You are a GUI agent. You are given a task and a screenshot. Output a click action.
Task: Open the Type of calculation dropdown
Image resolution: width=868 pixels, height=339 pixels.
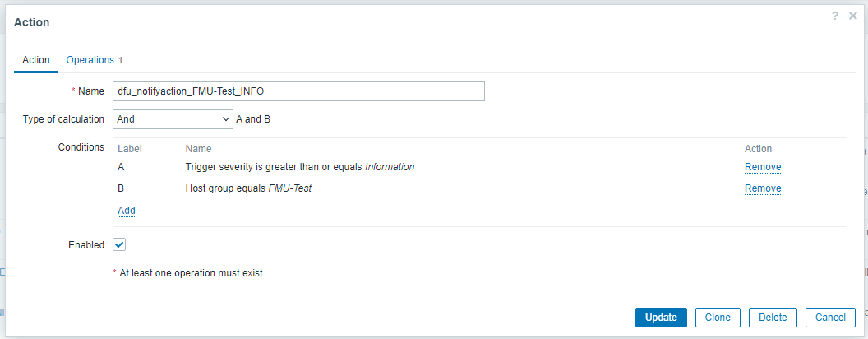point(173,119)
